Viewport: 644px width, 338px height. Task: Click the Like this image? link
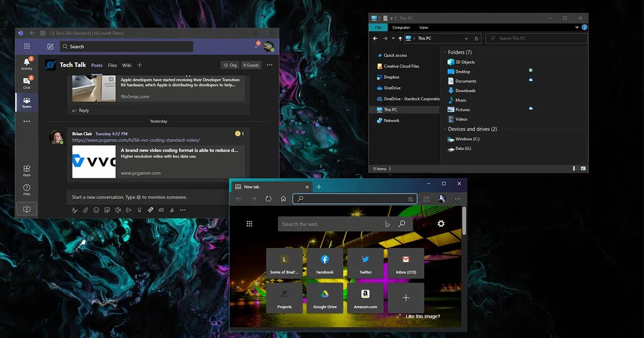pyautogui.click(x=422, y=317)
